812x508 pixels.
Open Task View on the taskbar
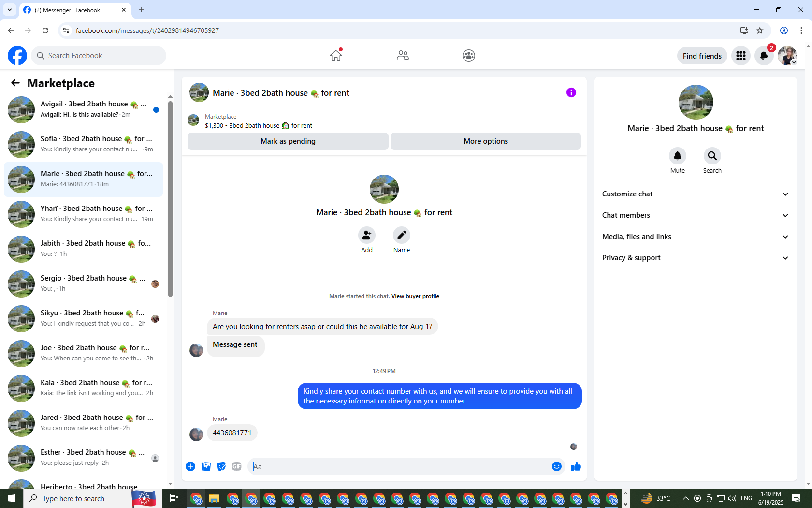(174, 498)
